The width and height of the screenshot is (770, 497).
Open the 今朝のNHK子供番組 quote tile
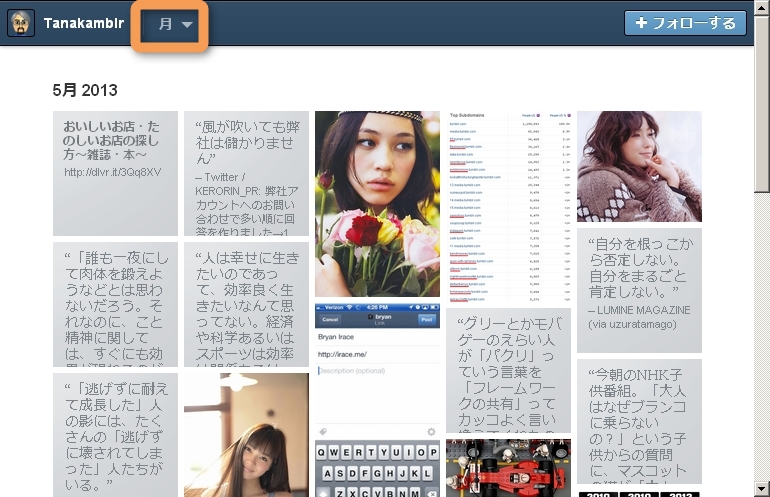tap(639, 421)
